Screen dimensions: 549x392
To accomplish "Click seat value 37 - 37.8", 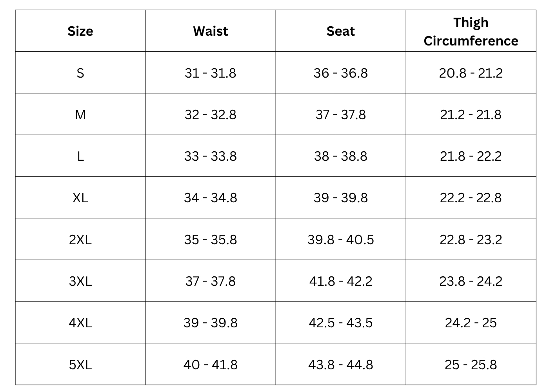I will pyautogui.click(x=341, y=114).
